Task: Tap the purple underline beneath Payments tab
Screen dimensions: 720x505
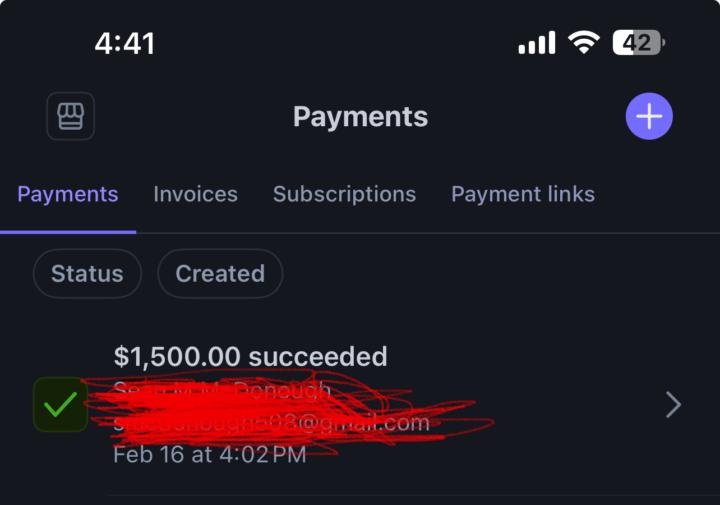Action: (x=68, y=231)
